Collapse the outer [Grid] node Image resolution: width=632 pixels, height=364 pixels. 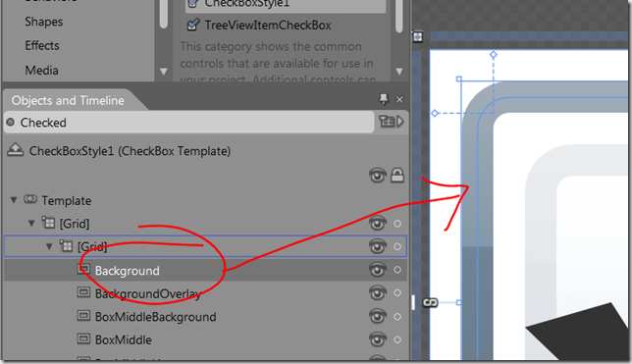coord(31,223)
